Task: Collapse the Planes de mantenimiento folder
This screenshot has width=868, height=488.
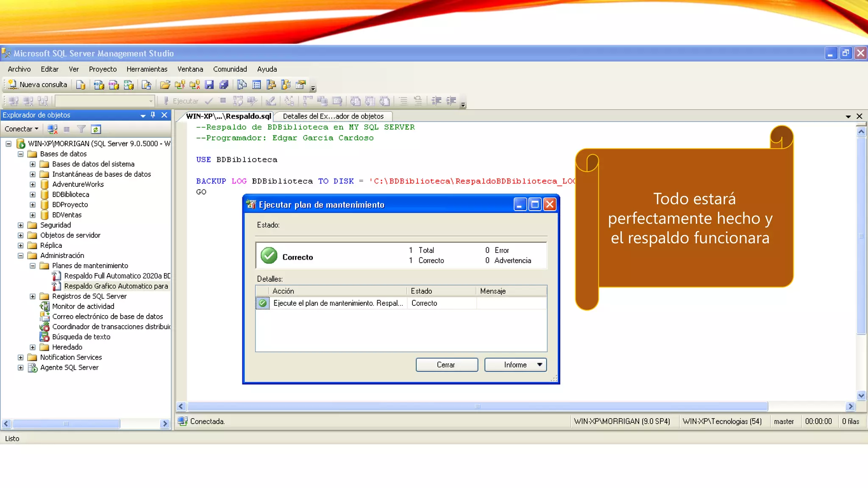Action: pos(33,266)
